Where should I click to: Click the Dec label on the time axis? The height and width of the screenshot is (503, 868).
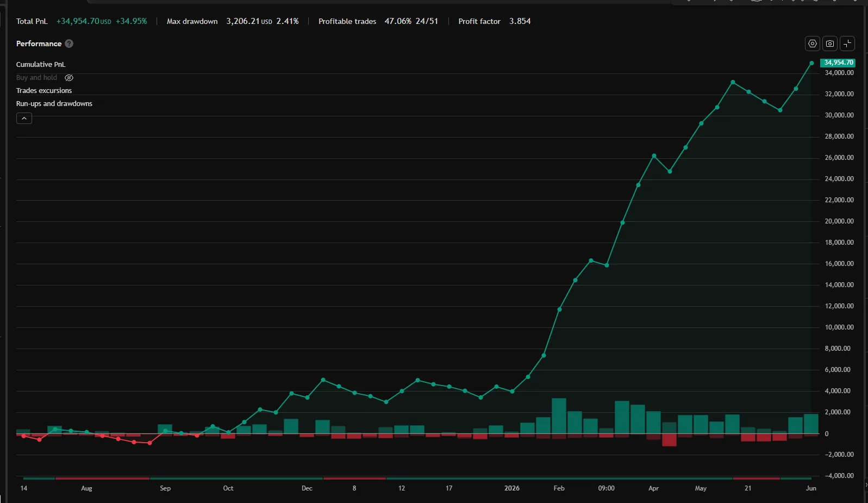pyautogui.click(x=307, y=488)
